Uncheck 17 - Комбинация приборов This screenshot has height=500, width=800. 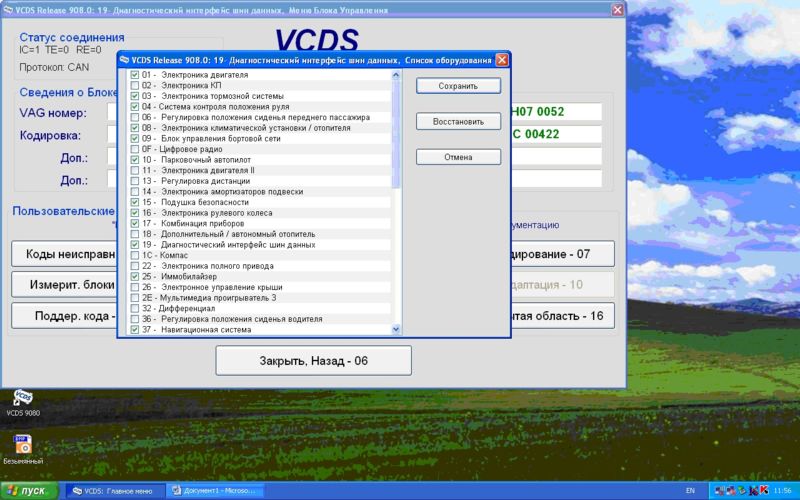[135, 223]
